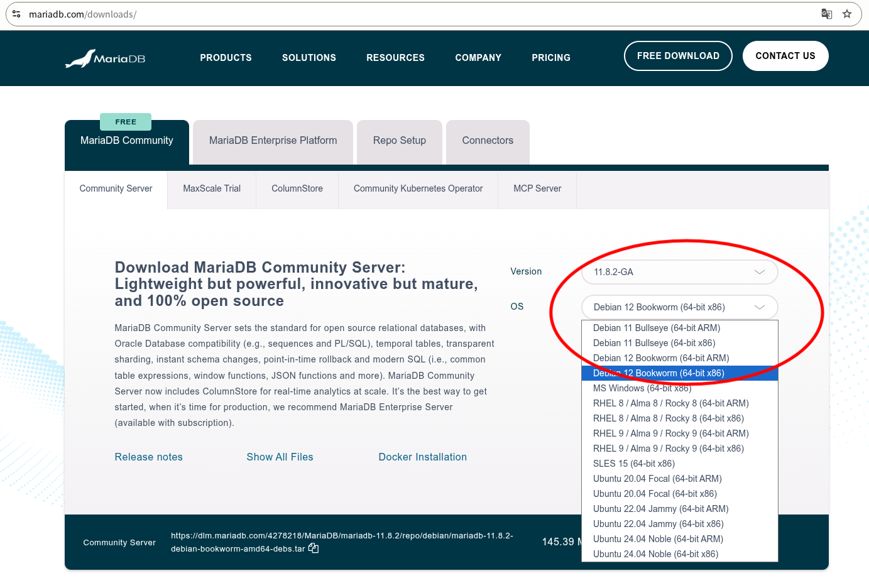Viewport: 869px width, 588px height.
Task: Choose Ubuntu 22.04 Jammy (64-bit x86)
Action: (x=680, y=524)
